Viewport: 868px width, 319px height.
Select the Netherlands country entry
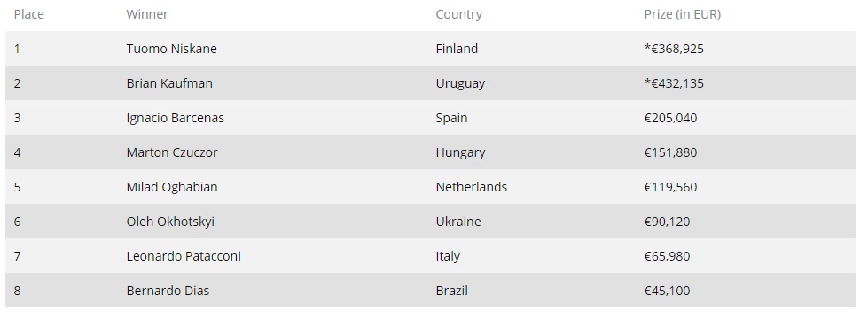pyautogui.click(x=472, y=187)
